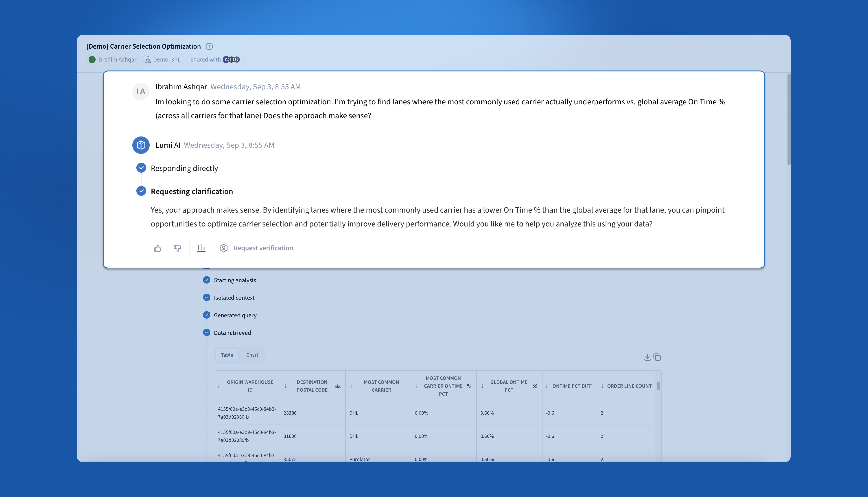
Task: Click the Lumi AI avatar icon
Action: tap(141, 145)
